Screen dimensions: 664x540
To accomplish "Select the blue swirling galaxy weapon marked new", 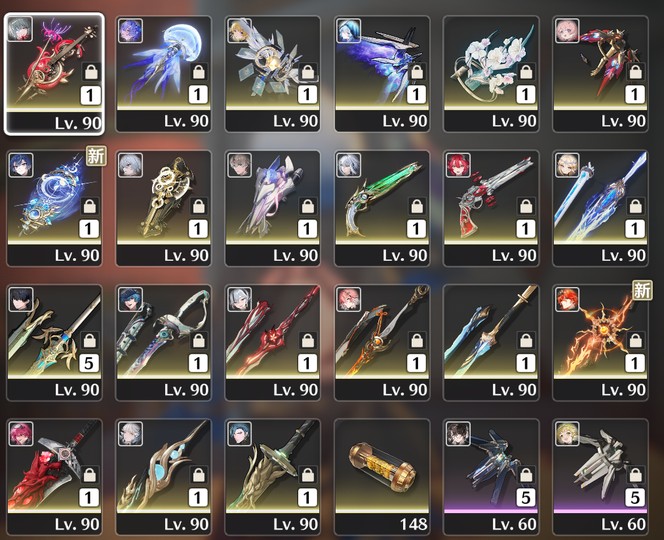I will 54,208.
